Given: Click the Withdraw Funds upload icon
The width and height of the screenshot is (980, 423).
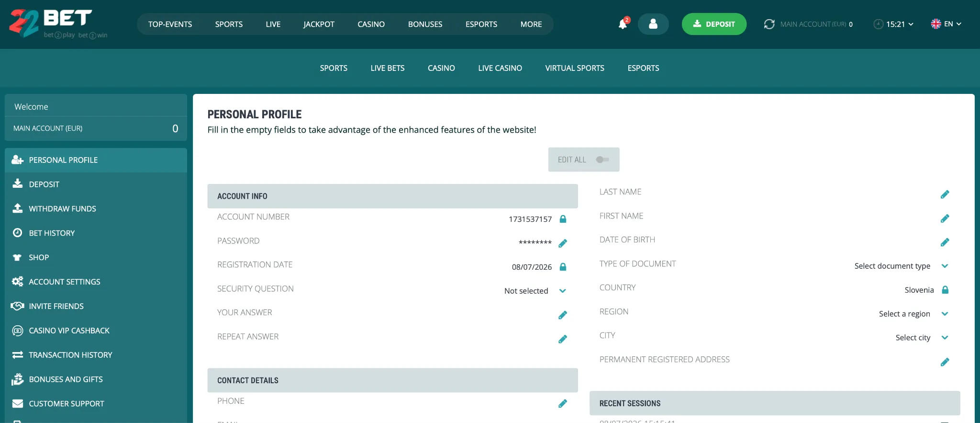Looking at the screenshot, I should (17, 208).
